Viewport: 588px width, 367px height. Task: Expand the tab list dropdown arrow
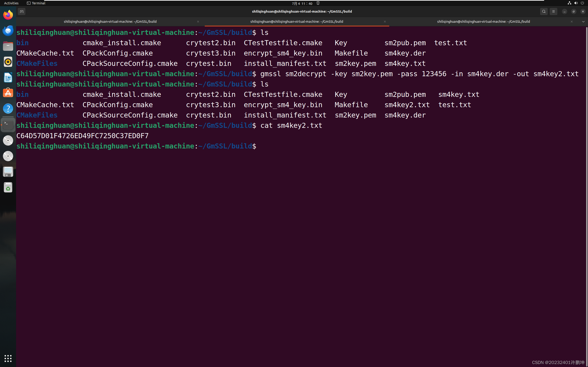[x=583, y=22]
